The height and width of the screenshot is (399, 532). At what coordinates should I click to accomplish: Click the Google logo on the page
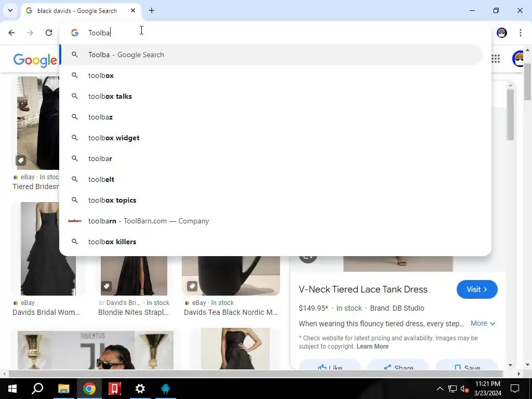(x=35, y=60)
